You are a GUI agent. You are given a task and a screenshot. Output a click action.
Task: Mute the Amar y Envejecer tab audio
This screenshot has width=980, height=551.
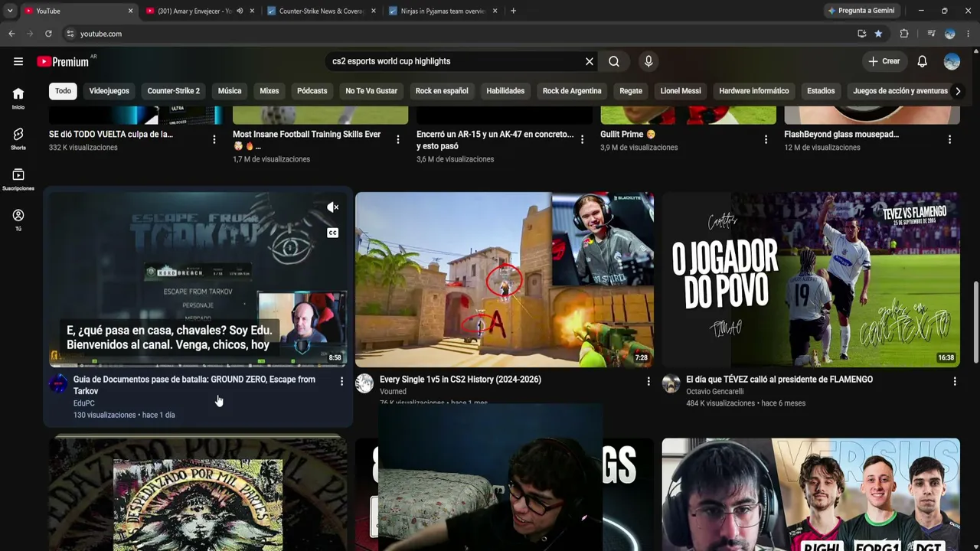(240, 11)
